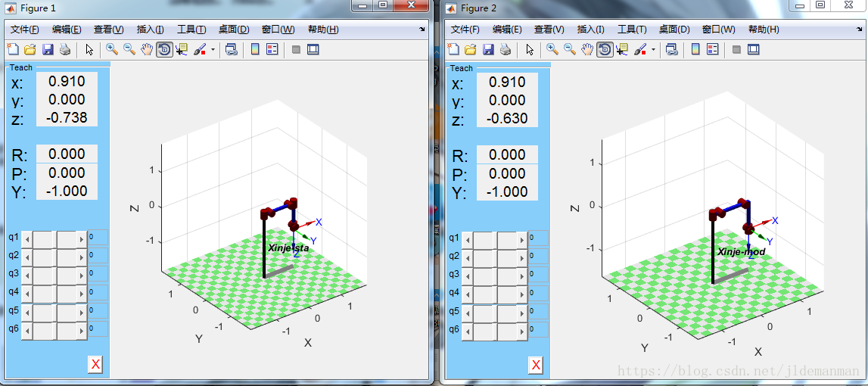Screen dimensions: 868x386
Task: Click q1 slider left arrow in Figure 1
Action: 28,240
